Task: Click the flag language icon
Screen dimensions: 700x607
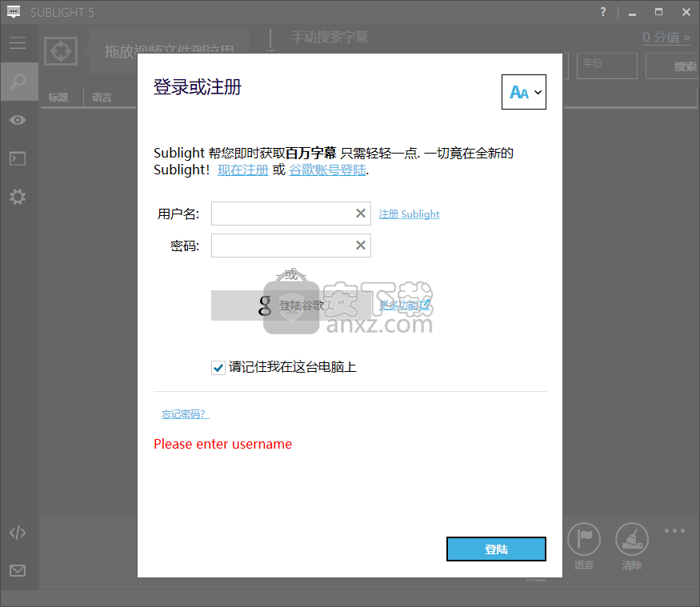Action: (583, 539)
